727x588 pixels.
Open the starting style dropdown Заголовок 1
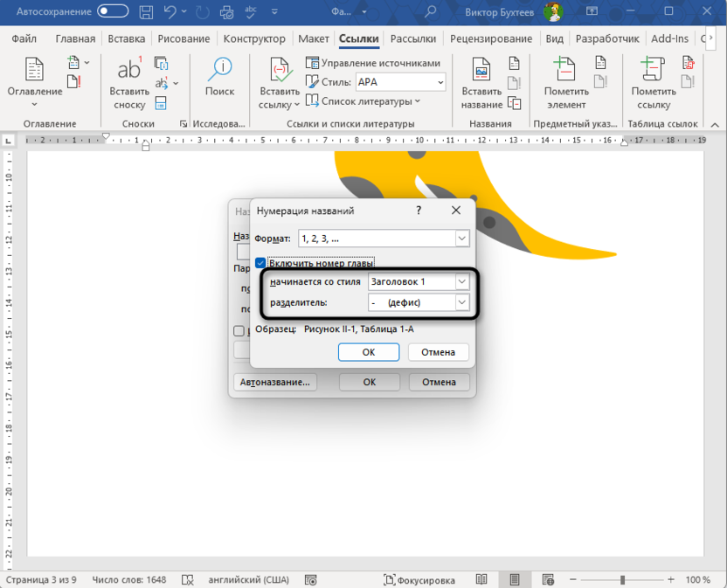(x=462, y=281)
